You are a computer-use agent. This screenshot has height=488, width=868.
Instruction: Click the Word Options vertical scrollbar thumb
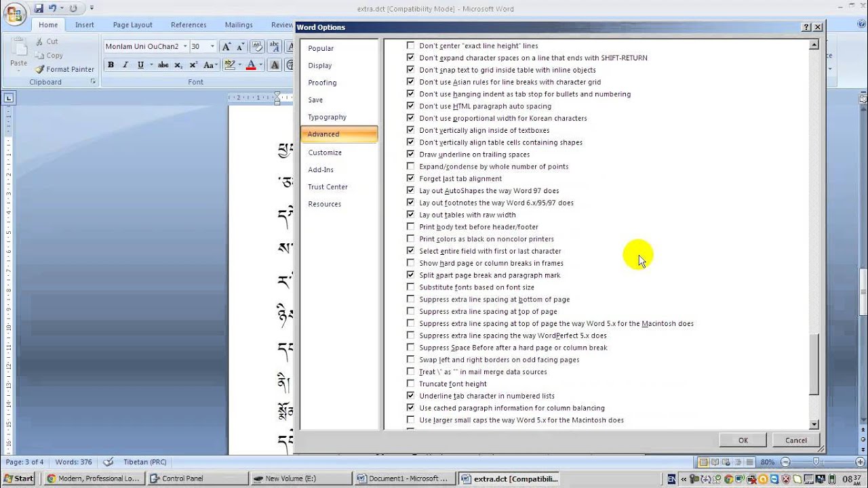coord(814,365)
